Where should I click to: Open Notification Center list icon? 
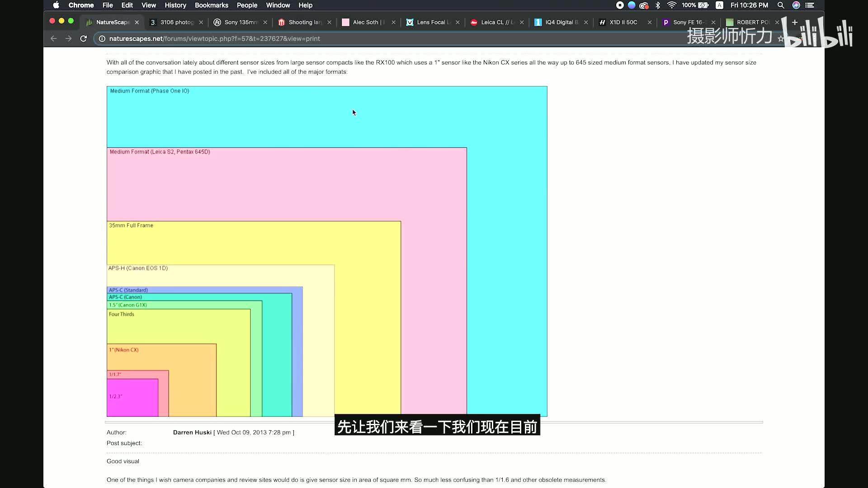tap(810, 5)
